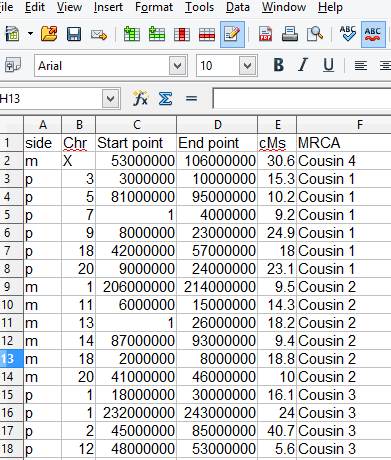This screenshot has height=460, width=391.
Task: Select row 13 header
Action: pos(12,359)
